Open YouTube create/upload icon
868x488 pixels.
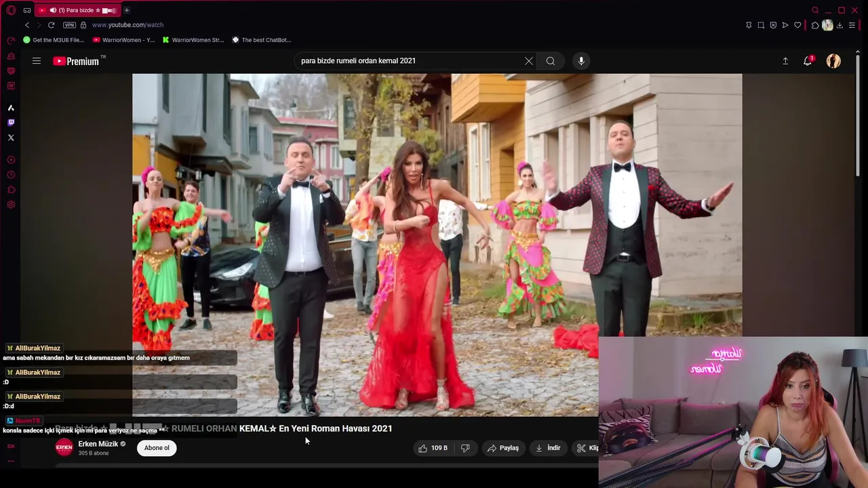[x=785, y=61]
